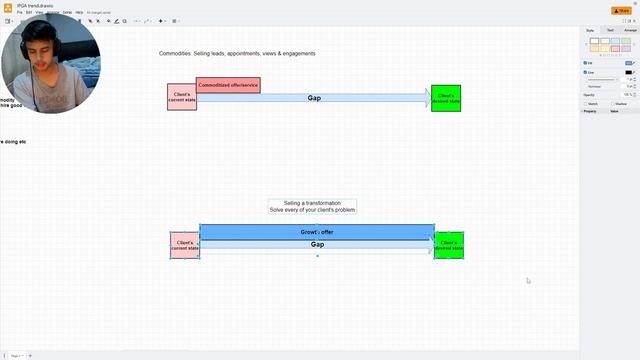The width and height of the screenshot is (640, 360).
Task: Toggle the Fill checkbox
Action: pos(585,63)
